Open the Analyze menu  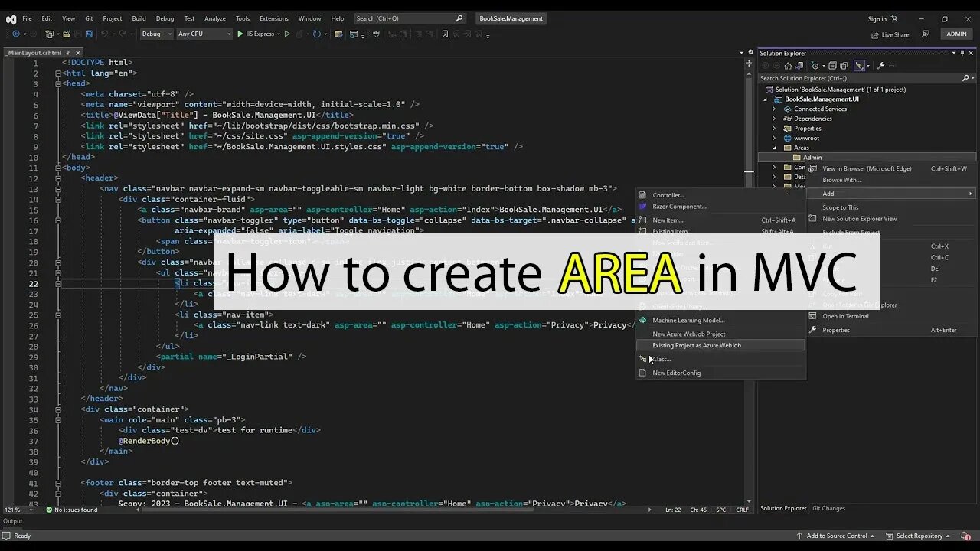click(215, 18)
